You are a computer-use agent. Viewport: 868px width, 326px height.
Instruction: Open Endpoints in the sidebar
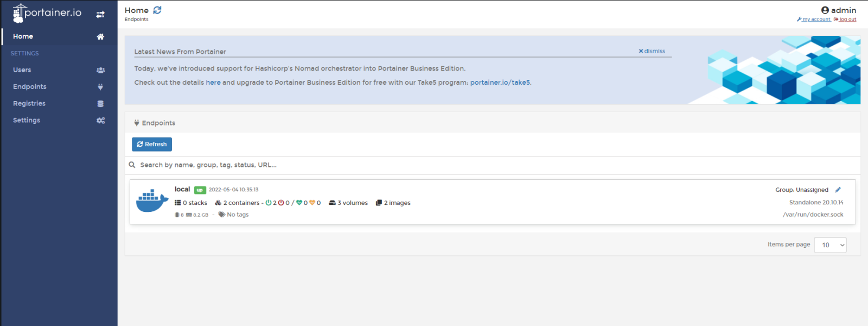[59, 87]
